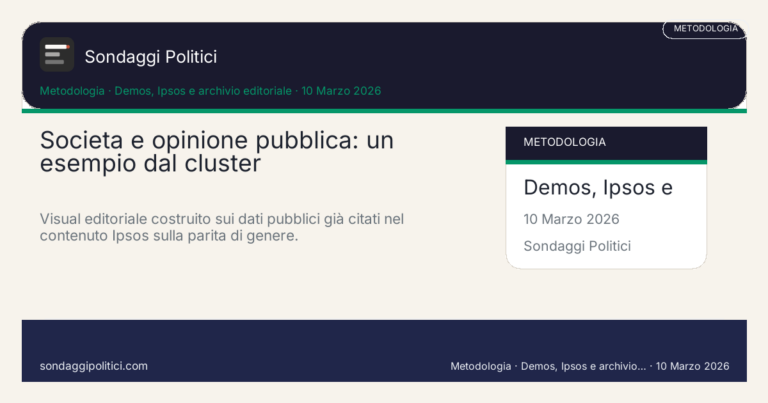Click the Sondaggi Politici logo icon
Image resolution: width=768 pixels, height=403 pixels.
tap(57, 54)
